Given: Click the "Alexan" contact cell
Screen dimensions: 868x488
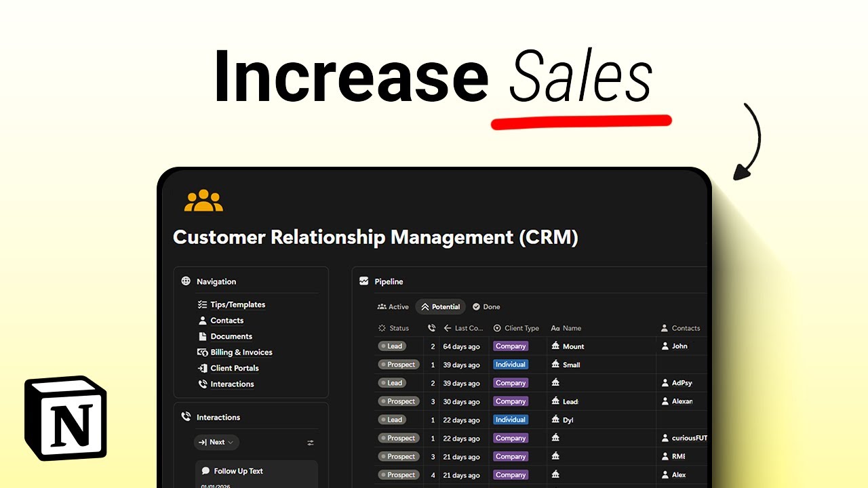Looking at the screenshot, I should (682, 401).
